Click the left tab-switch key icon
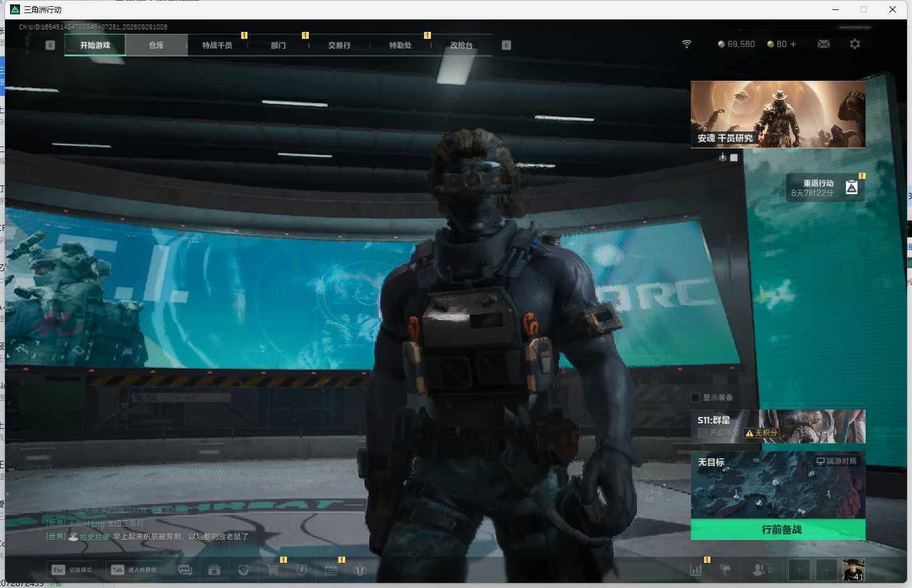The width and height of the screenshot is (912, 588). click(x=50, y=45)
